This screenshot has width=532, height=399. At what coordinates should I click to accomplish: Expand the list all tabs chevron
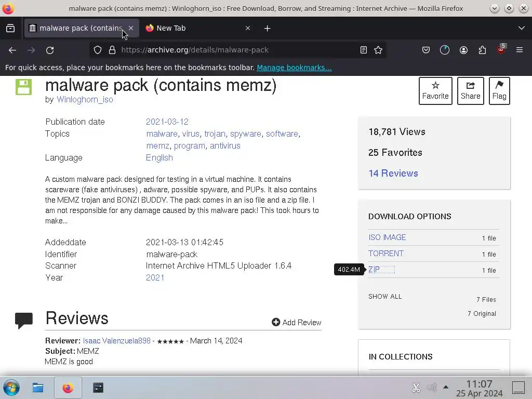pos(522,28)
